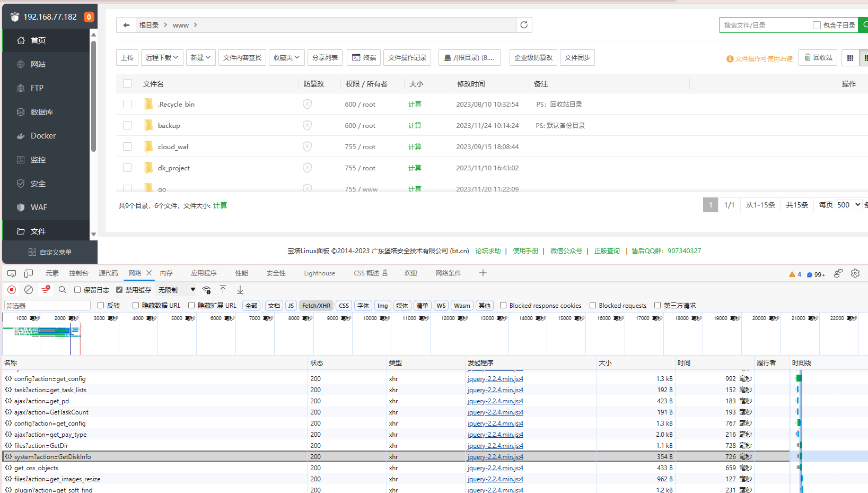Open the disk root directory dropdown
This screenshot has height=493, width=868.
469,58
